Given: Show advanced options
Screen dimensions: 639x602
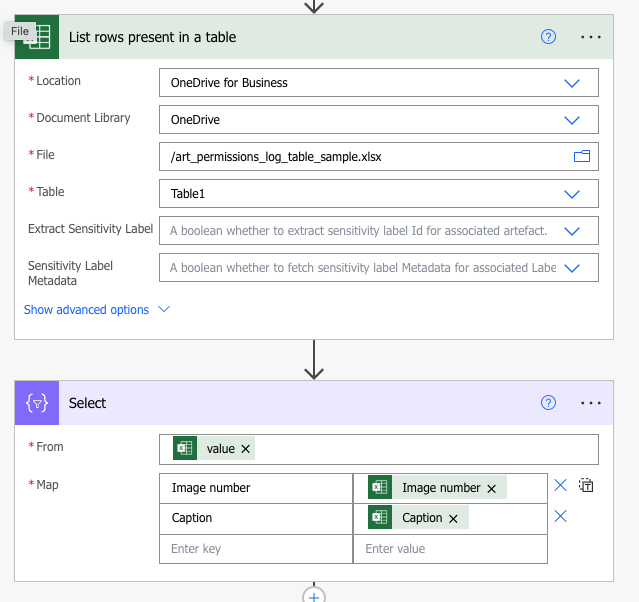Looking at the screenshot, I should click(97, 310).
